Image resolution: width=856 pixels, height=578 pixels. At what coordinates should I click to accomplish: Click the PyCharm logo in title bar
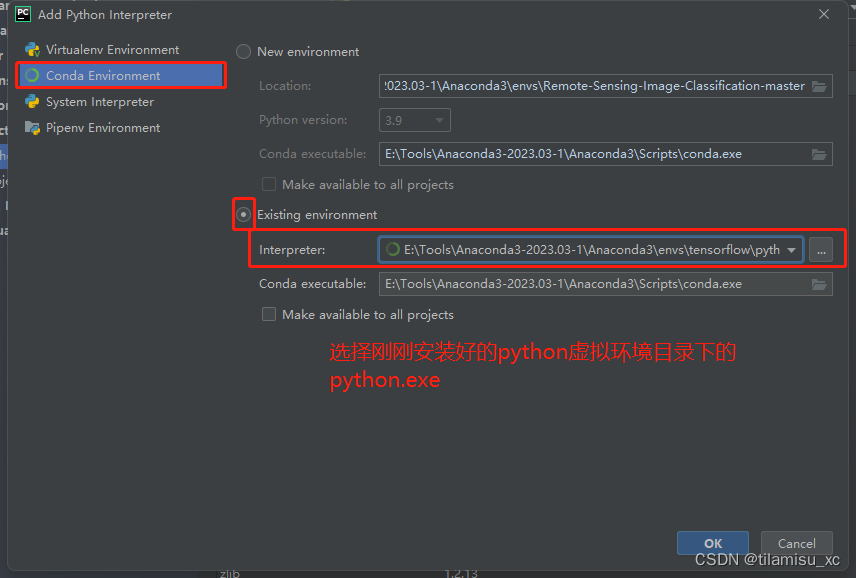tap(23, 14)
